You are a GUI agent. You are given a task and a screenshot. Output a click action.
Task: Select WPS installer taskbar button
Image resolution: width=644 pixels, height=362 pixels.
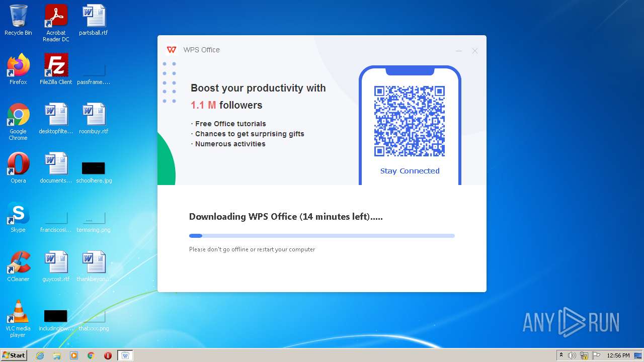tap(125, 355)
